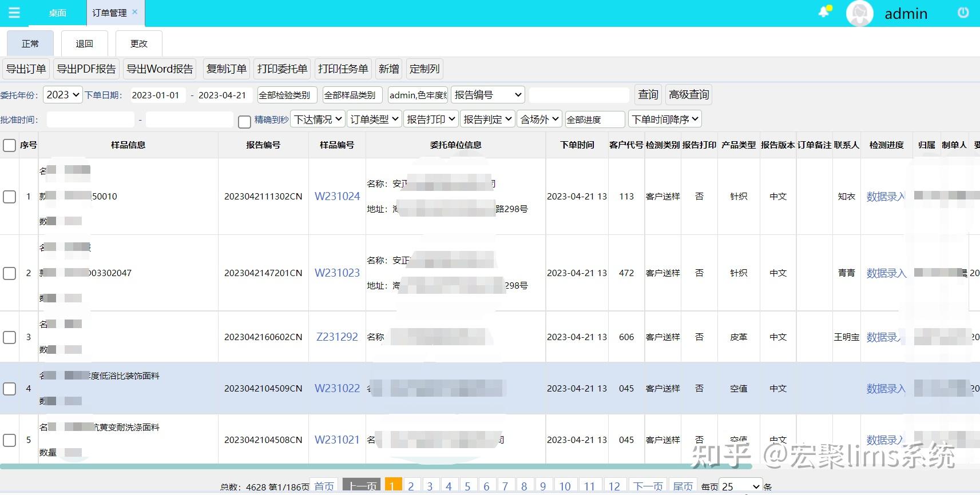Image resolution: width=980 pixels, height=495 pixels.
Task: Click report number 2023042111302CN
Action: point(263,196)
